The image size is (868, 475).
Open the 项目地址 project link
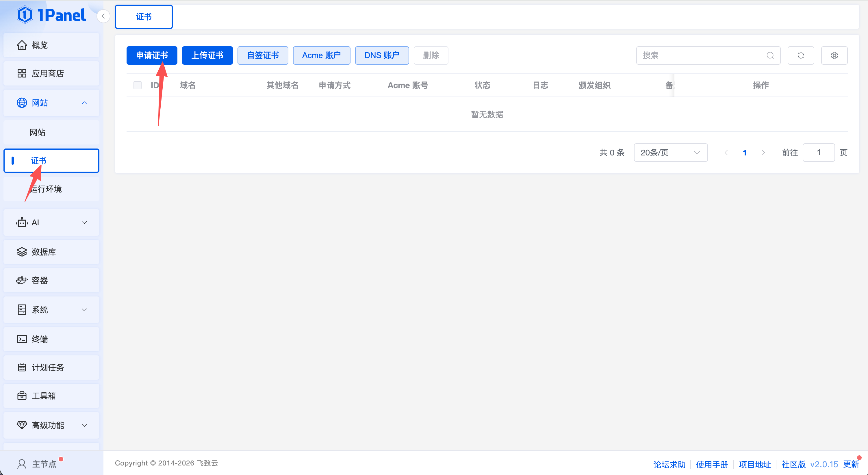click(755, 464)
